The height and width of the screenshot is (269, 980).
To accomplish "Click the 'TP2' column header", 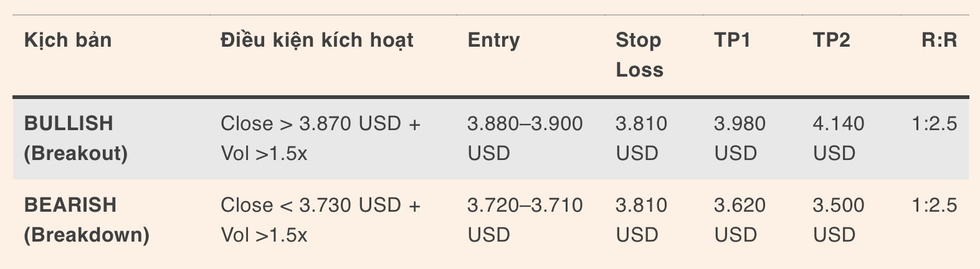I will 831,40.
